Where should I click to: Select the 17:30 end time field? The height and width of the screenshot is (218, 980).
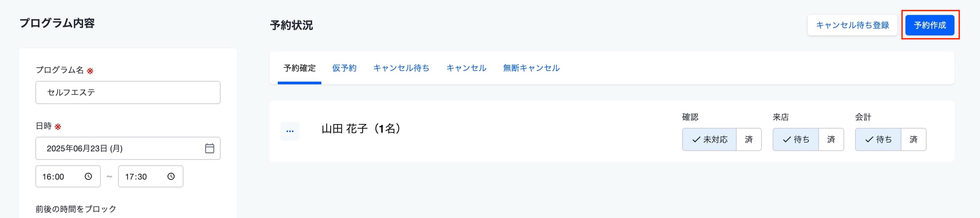click(151, 176)
